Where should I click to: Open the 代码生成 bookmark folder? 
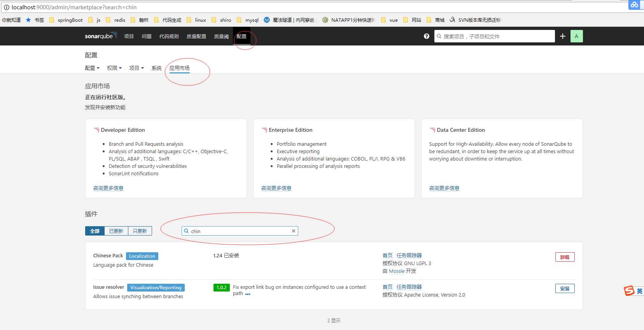168,20
